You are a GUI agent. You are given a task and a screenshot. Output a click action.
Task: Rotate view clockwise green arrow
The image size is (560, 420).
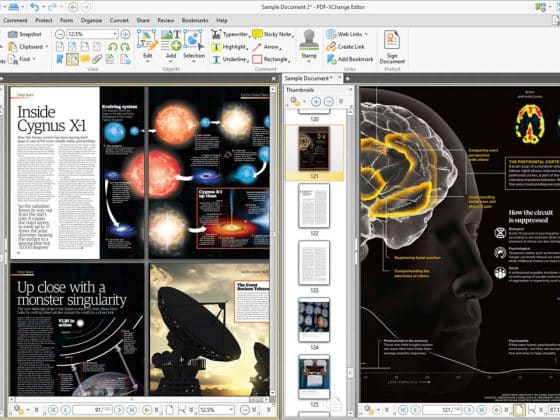coord(125,47)
